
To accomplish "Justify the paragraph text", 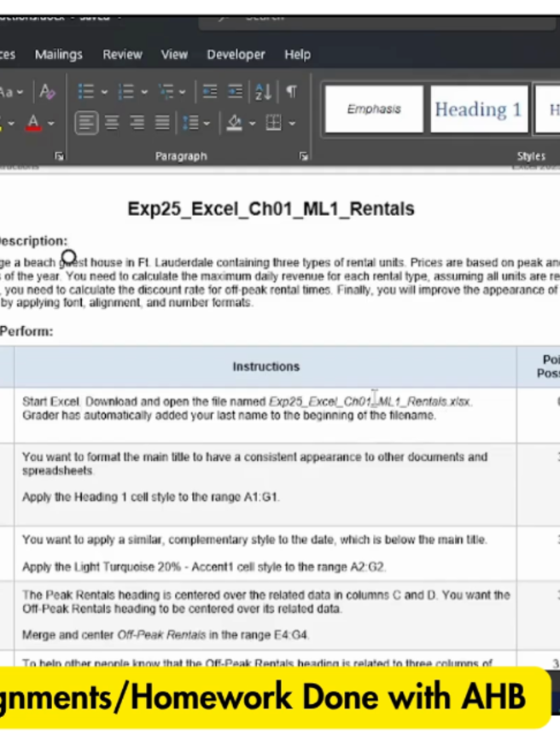I will pos(161,123).
